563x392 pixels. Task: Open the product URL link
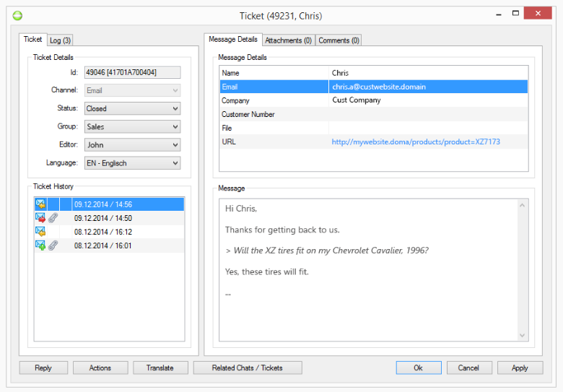(x=416, y=141)
